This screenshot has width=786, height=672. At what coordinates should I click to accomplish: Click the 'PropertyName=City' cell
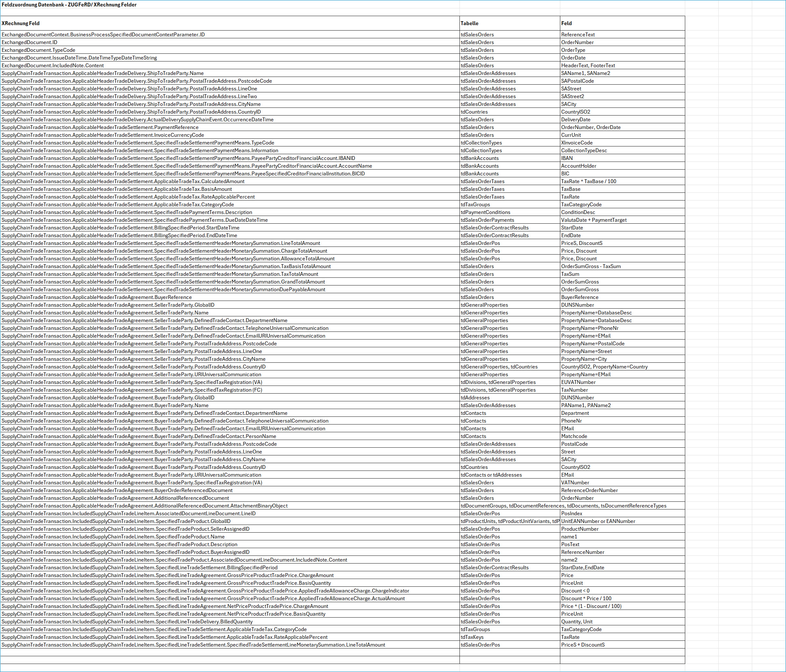click(622, 359)
